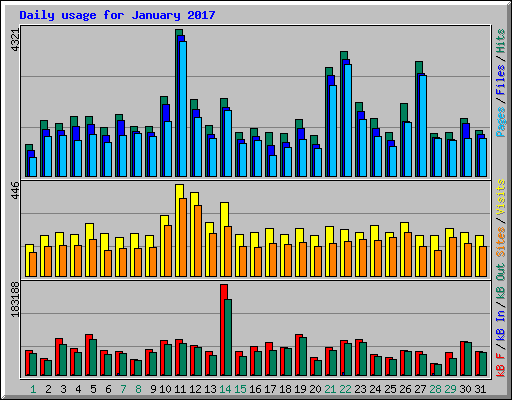Click day label 21 on the x-axis

(330, 389)
